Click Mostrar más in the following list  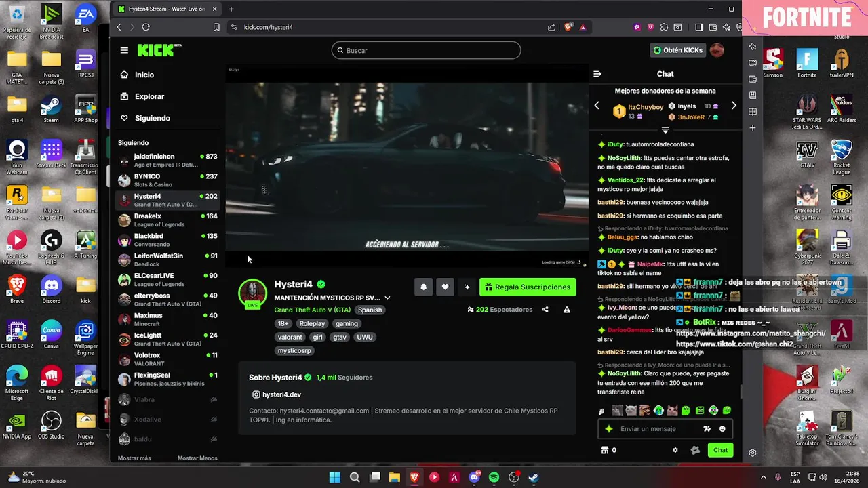click(x=134, y=458)
